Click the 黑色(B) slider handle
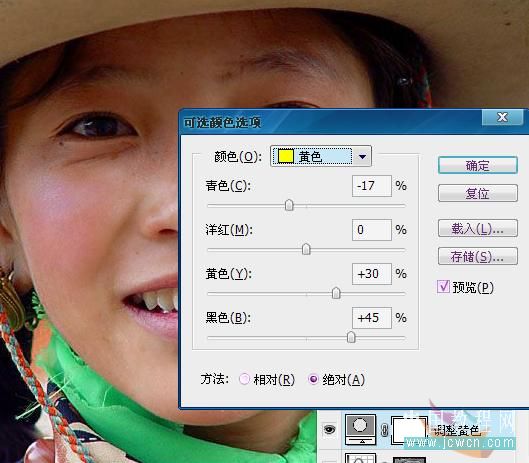529x463 pixels. tap(351, 337)
